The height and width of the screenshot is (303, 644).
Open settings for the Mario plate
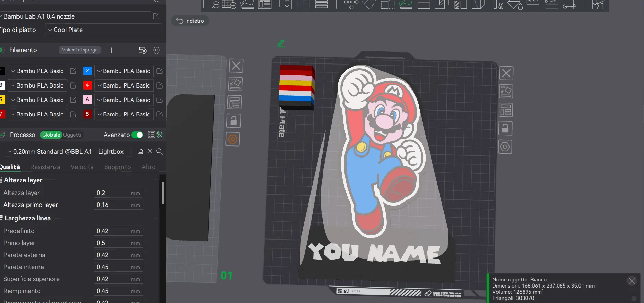(x=505, y=147)
